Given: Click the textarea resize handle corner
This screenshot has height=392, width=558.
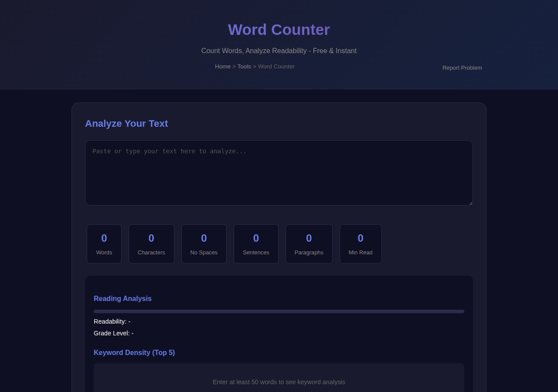Looking at the screenshot, I should (x=470, y=203).
